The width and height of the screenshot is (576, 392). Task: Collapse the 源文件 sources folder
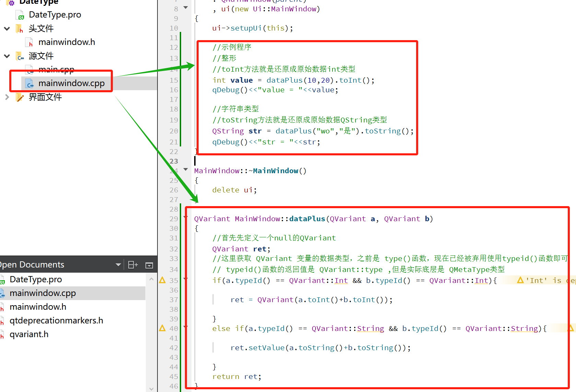pyautogui.click(x=7, y=56)
